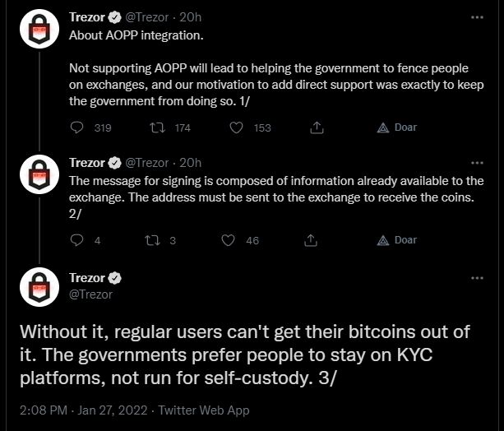Click Doar tip button on second tweet

pos(396,240)
